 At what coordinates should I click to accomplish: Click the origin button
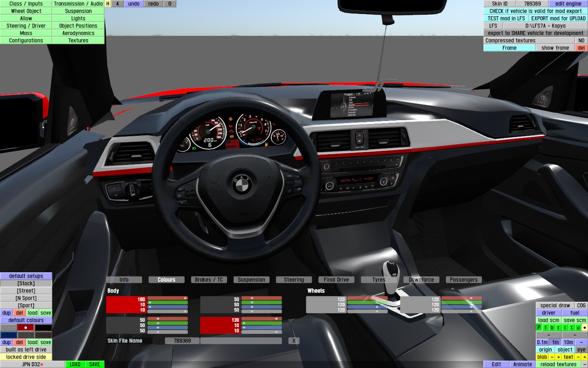pyautogui.click(x=546, y=350)
